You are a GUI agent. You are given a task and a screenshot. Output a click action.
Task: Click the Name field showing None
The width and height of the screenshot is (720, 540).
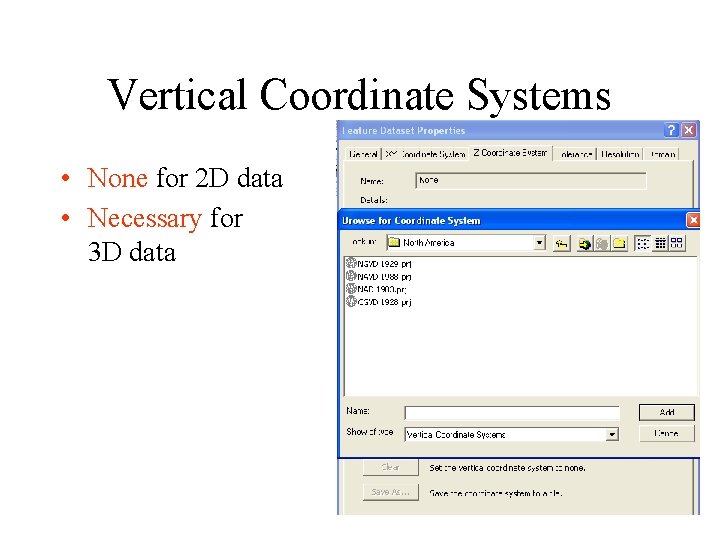click(530, 180)
